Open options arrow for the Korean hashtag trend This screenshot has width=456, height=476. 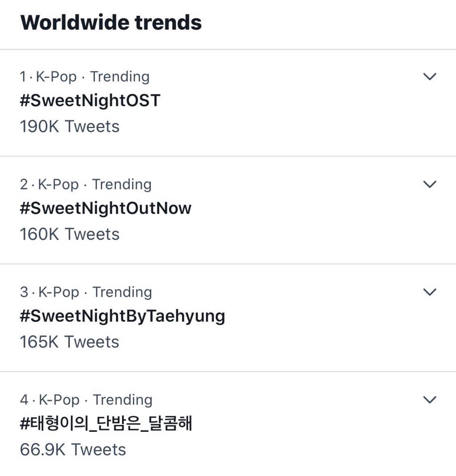pyautogui.click(x=429, y=400)
